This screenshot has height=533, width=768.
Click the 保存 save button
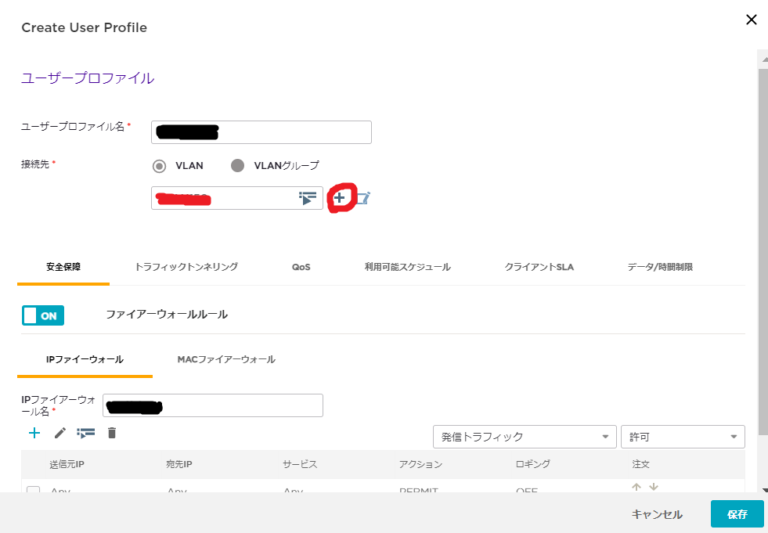[x=737, y=514]
